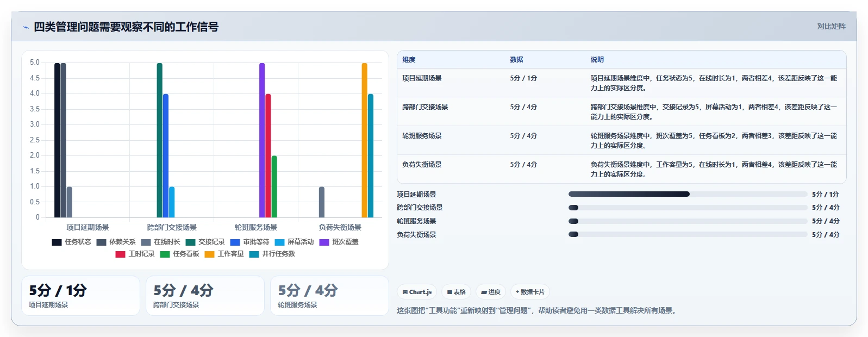
Task: Toggle the 工作容量 legend entry
Action: pyautogui.click(x=224, y=254)
